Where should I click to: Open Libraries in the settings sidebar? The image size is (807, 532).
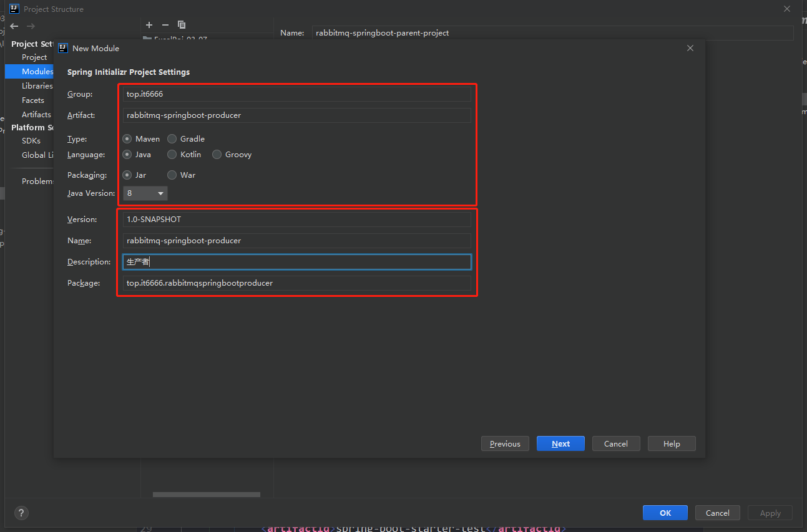pos(37,86)
